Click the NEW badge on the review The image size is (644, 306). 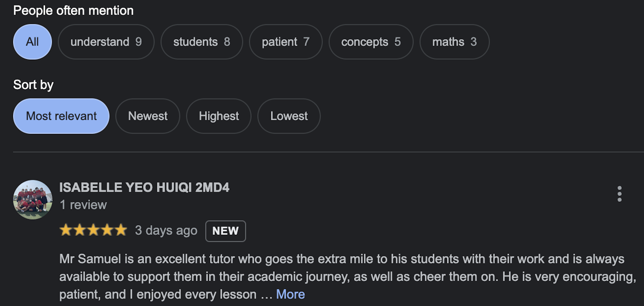tap(226, 231)
